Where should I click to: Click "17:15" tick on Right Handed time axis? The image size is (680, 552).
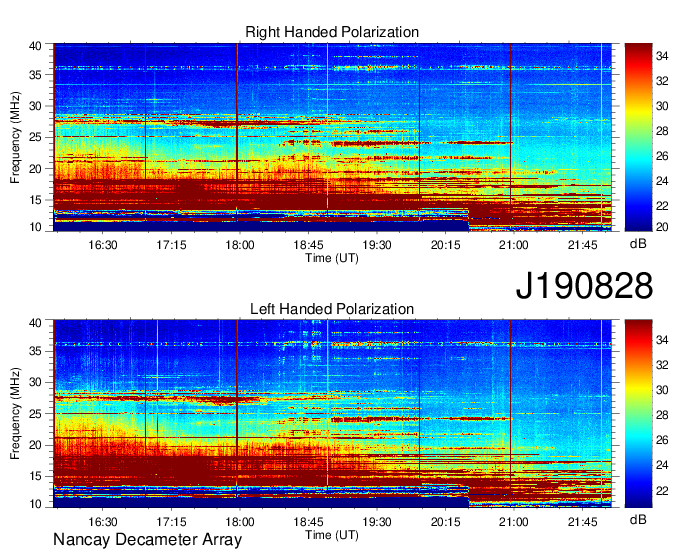coord(171,245)
